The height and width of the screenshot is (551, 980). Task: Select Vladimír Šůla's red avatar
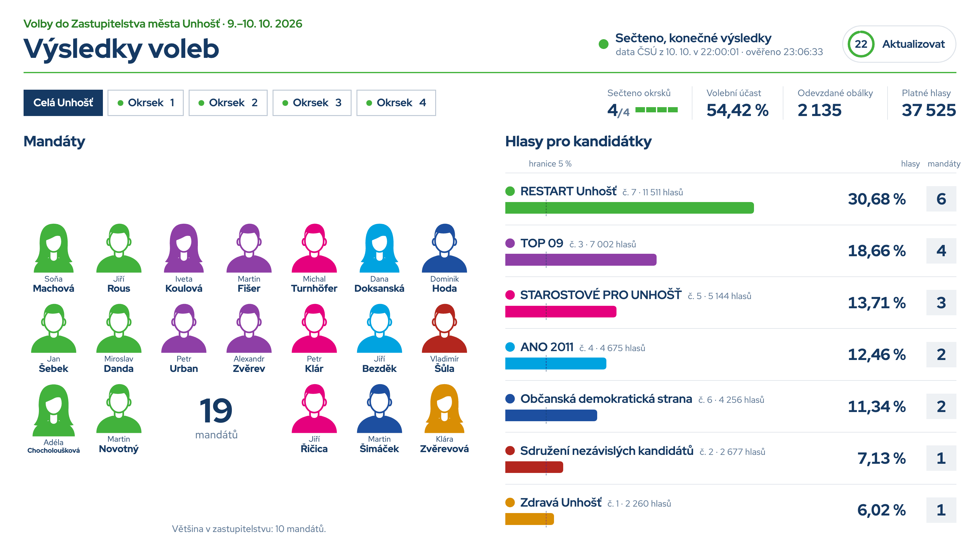(444, 328)
